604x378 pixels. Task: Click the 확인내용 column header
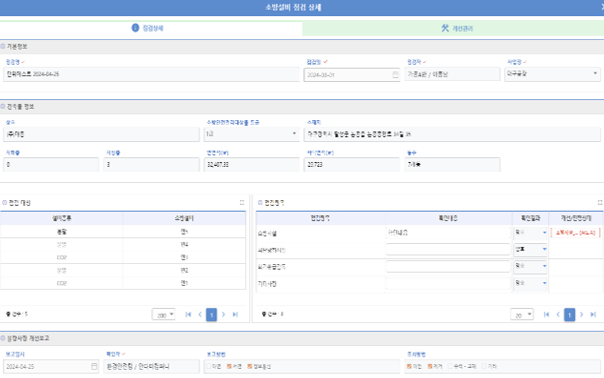coord(448,218)
